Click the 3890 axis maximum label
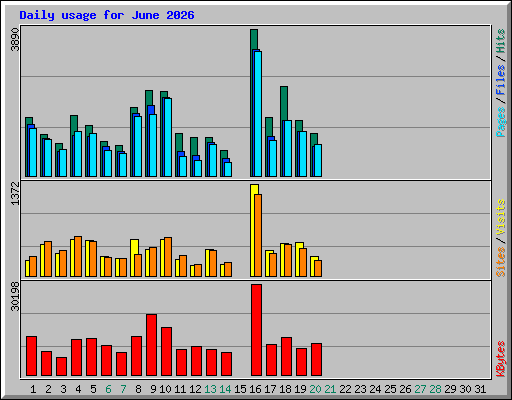Image resolution: width=512 pixels, height=400 pixels. pos(15,40)
